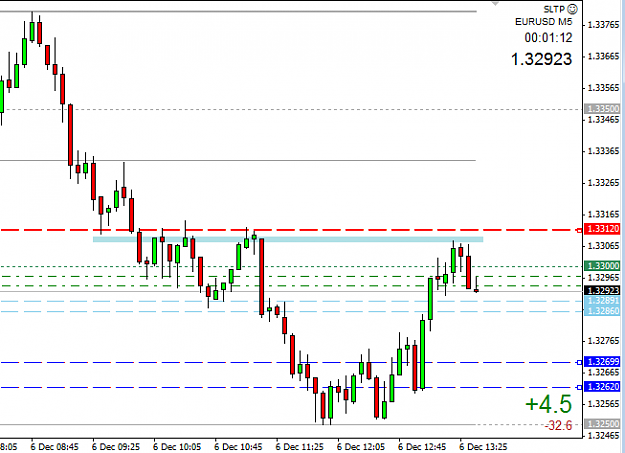
Task: Click the 6 Dec 12:05 time axis label
Action: pos(361,447)
